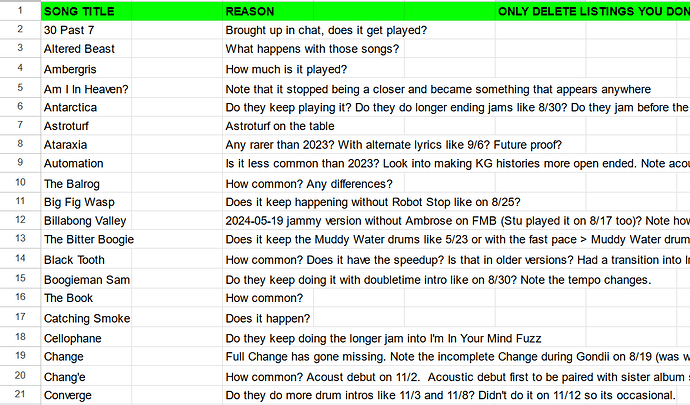Screen dimensions: 690x405
Task: Select the Black Tooth cell
Action: [x=86, y=259]
